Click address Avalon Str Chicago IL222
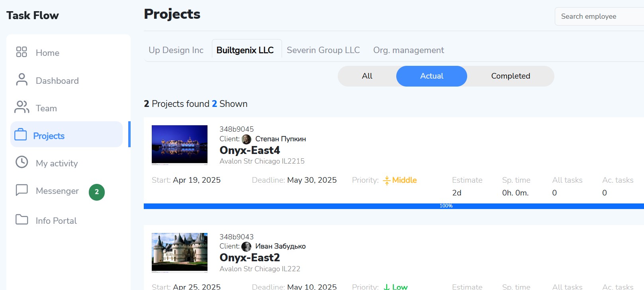Screen dimensions: 644x290 (x=260, y=269)
